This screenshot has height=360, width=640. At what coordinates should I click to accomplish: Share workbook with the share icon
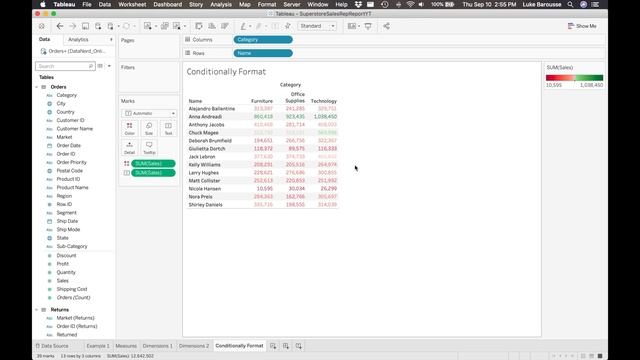pos(386,26)
